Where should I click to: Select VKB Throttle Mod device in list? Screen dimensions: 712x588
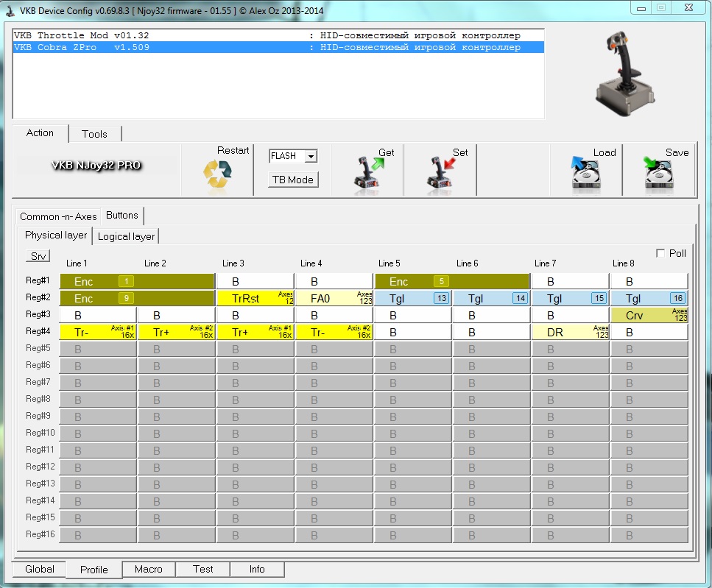point(82,35)
